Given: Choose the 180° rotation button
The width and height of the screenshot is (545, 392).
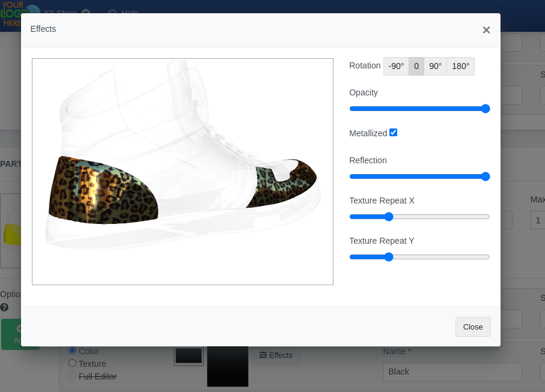Looking at the screenshot, I should point(460,66).
